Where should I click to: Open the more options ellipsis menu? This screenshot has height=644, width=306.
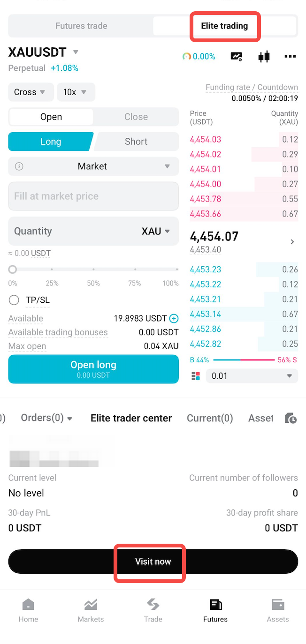tap(290, 57)
